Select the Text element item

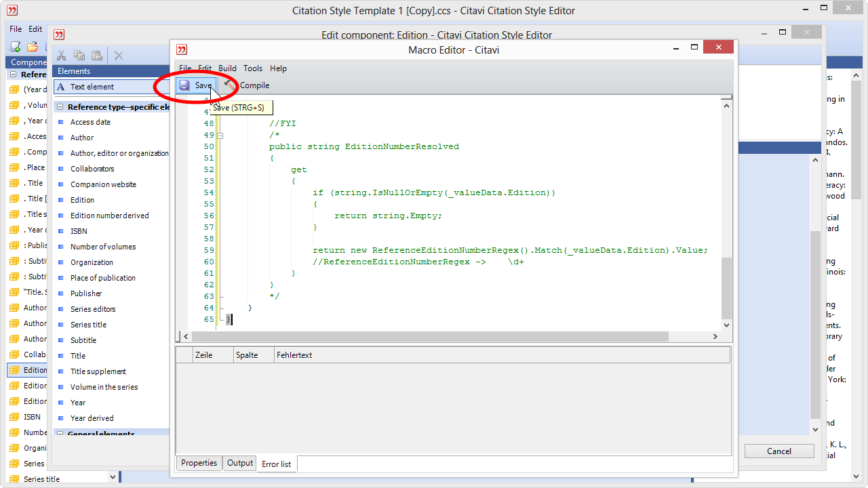pos(112,87)
